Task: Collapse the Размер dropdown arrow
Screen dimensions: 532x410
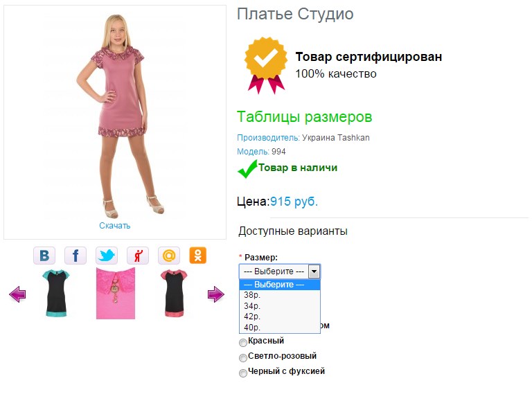Action: (314, 271)
